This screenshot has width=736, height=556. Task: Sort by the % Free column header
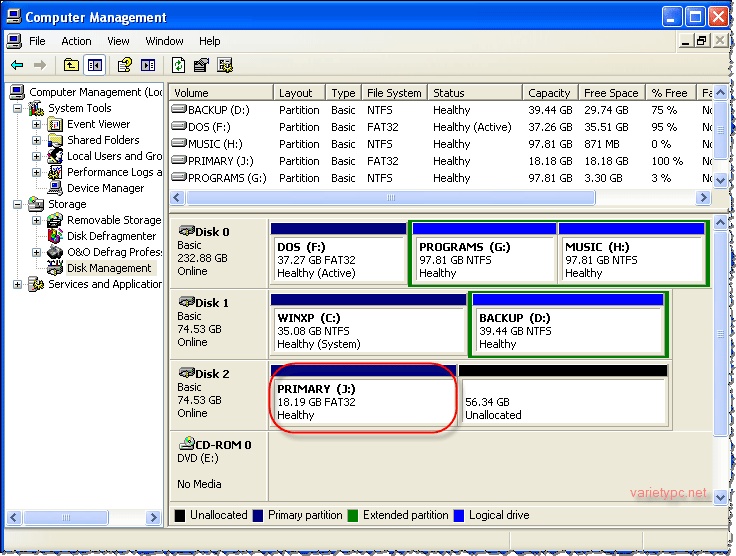click(670, 93)
